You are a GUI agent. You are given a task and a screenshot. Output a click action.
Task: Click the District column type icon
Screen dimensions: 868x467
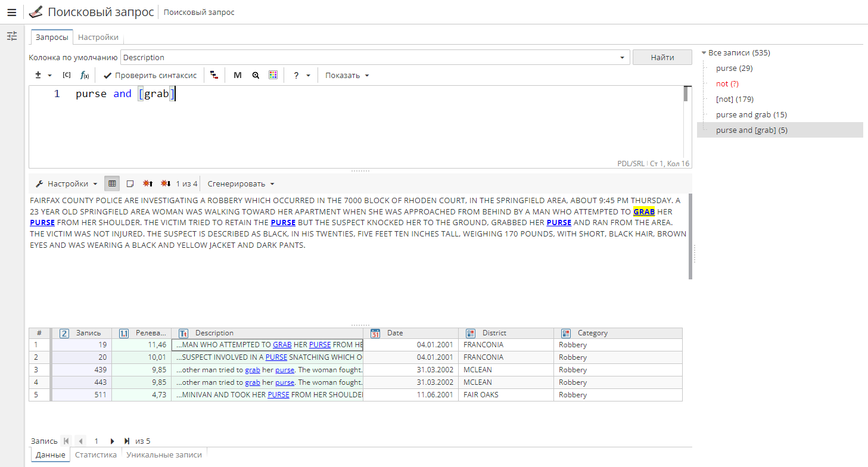point(471,333)
